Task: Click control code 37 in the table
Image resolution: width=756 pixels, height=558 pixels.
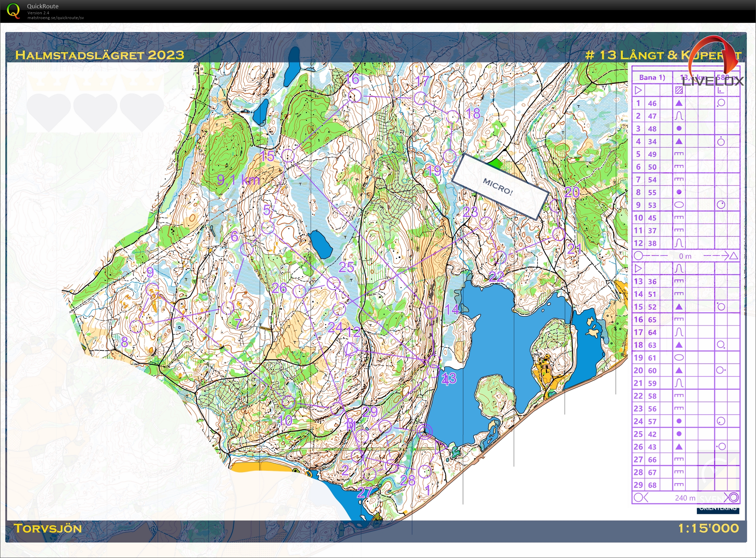Action: click(x=652, y=231)
